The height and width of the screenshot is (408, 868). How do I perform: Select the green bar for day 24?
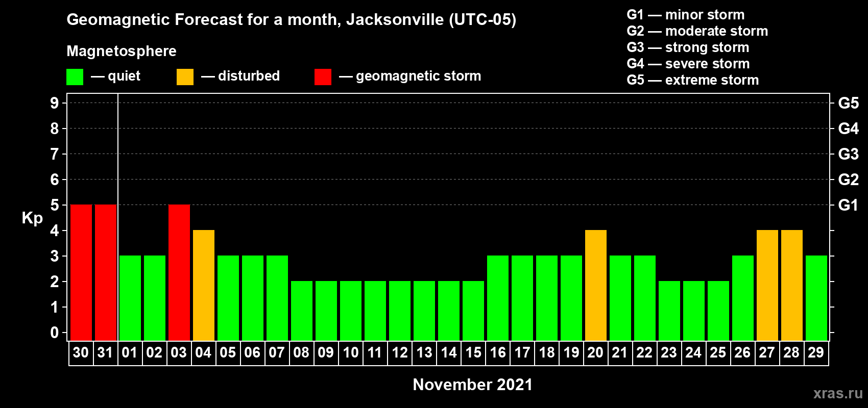point(694,311)
